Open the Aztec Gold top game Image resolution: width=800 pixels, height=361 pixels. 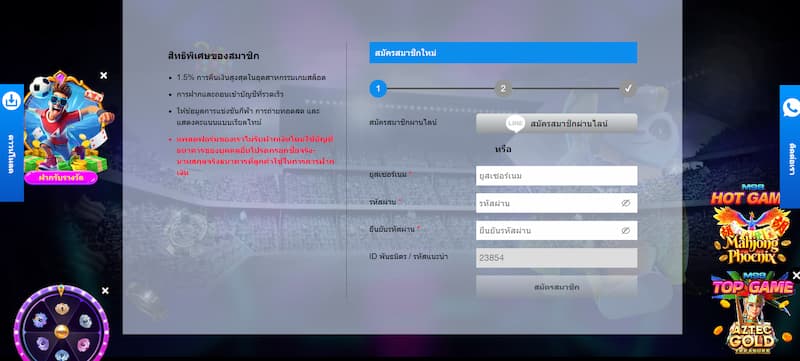tap(753, 312)
